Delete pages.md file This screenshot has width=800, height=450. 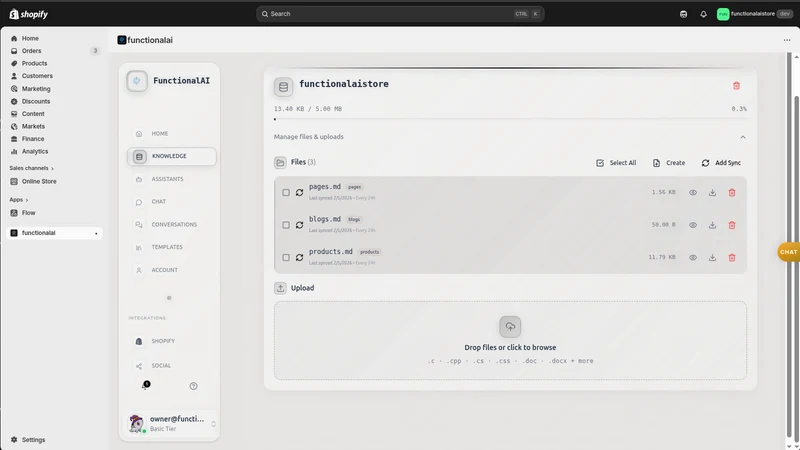732,193
